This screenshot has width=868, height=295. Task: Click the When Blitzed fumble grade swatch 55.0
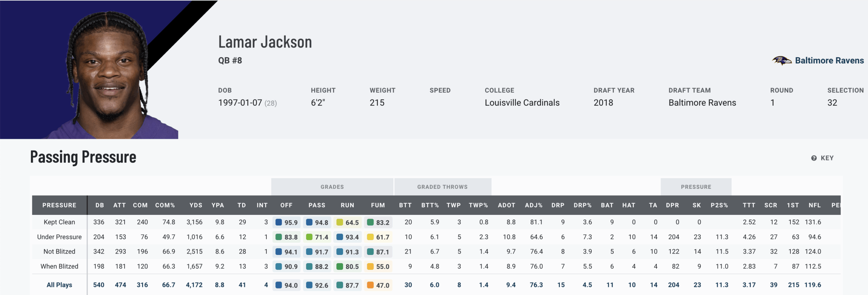pos(370,266)
